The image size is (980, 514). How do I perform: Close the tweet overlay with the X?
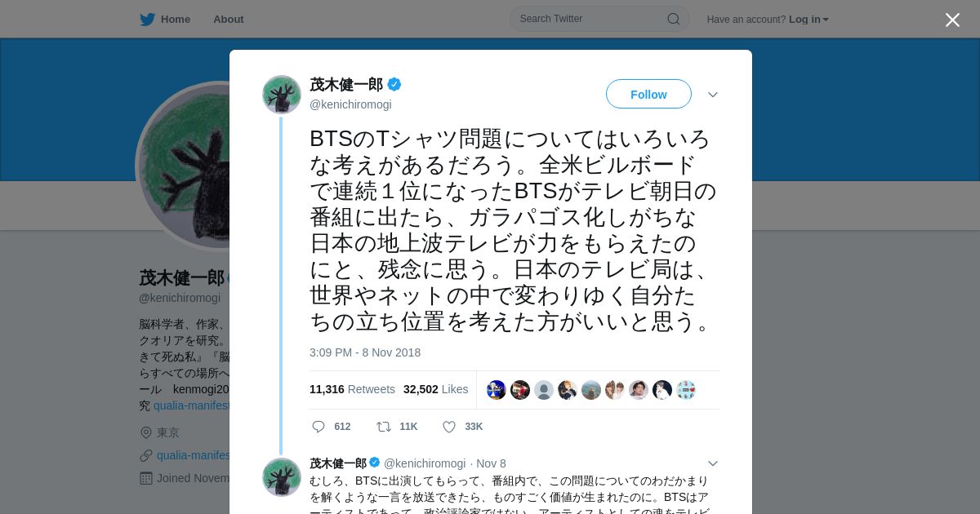click(x=952, y=20)
